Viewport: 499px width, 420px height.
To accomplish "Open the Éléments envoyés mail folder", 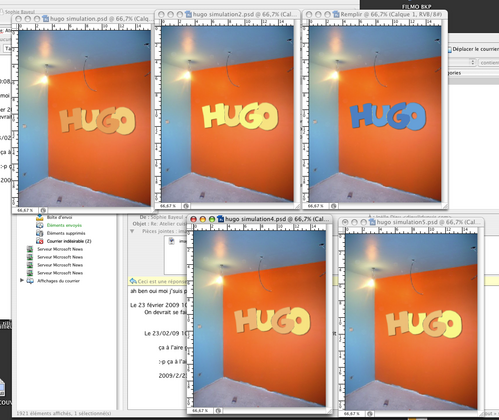I will point(64,225).
